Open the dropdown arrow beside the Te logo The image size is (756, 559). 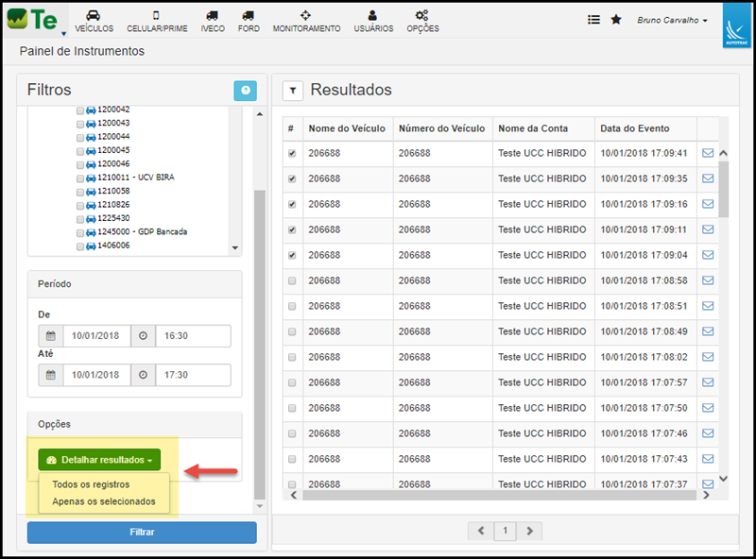(63, 34)
